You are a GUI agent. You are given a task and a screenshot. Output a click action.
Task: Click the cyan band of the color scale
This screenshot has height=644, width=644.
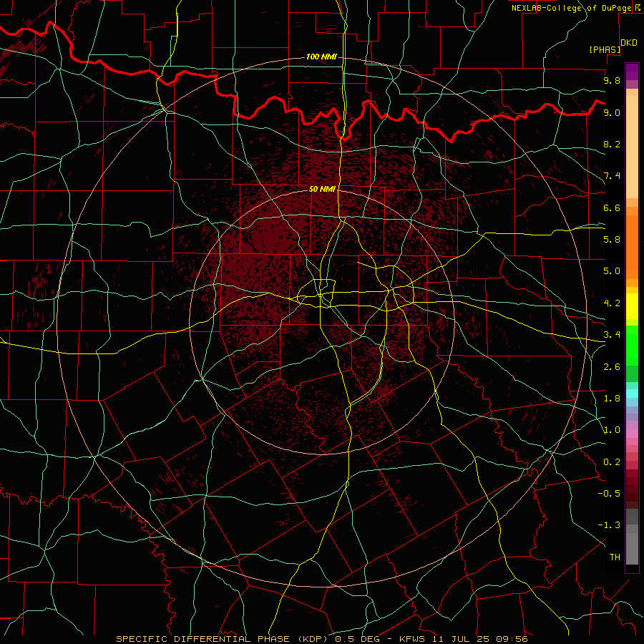(632, 394)
